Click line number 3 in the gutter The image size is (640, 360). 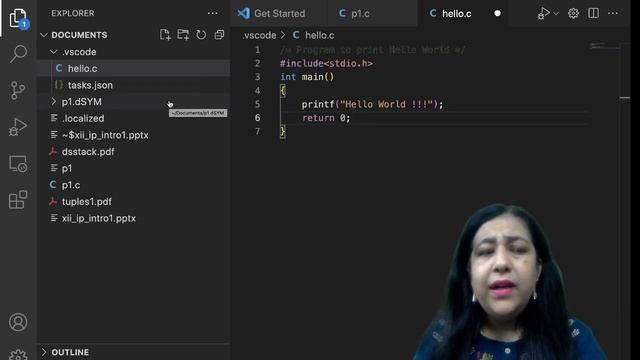[257, 77]
